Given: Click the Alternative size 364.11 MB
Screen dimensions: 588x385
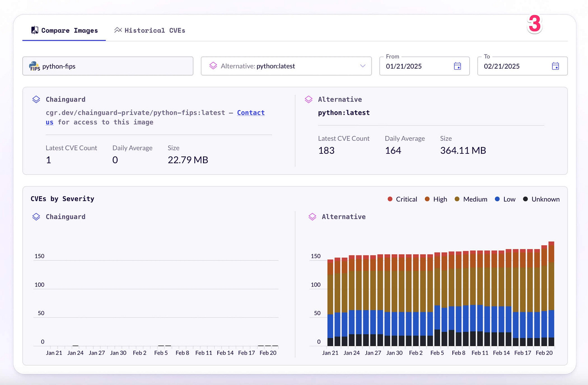Looking at the screenshot, I should pyautogui.click(x=463, y=151).
